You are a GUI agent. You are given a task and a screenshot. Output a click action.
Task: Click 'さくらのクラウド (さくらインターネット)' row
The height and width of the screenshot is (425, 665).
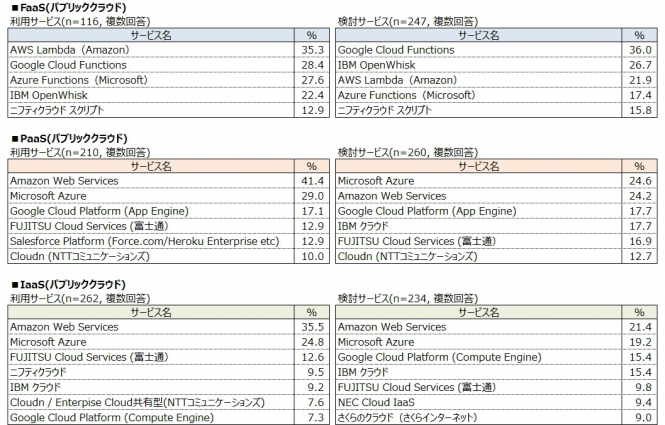496,417
